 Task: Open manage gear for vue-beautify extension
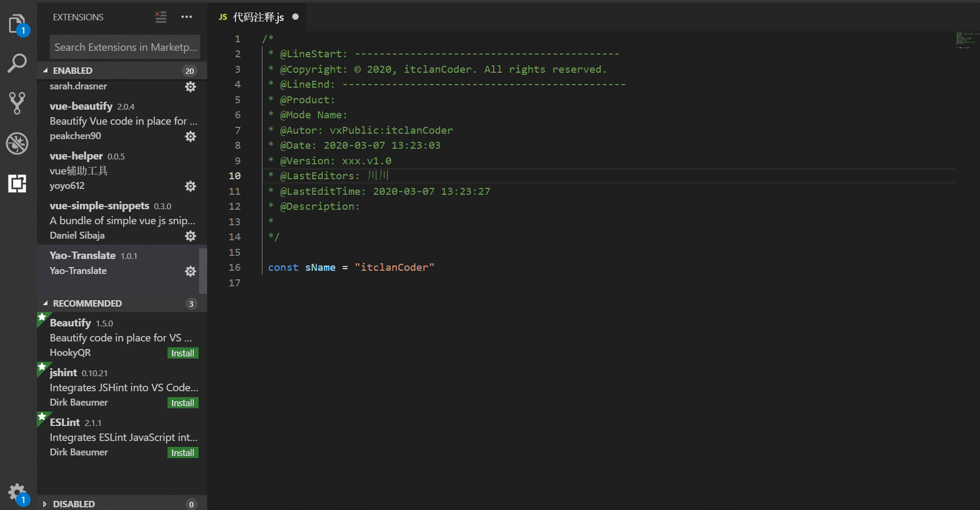(x=191, y=136)
